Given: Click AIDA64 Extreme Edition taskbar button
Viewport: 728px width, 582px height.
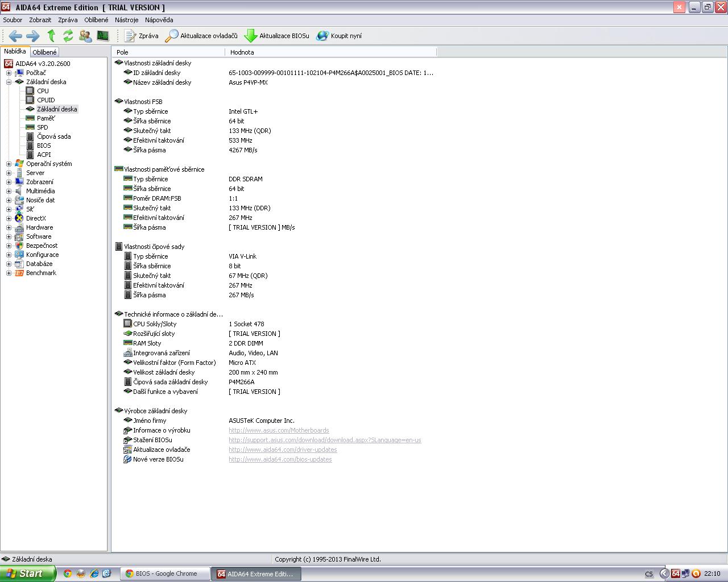Looking at the screenshot, I should [257, 574].
